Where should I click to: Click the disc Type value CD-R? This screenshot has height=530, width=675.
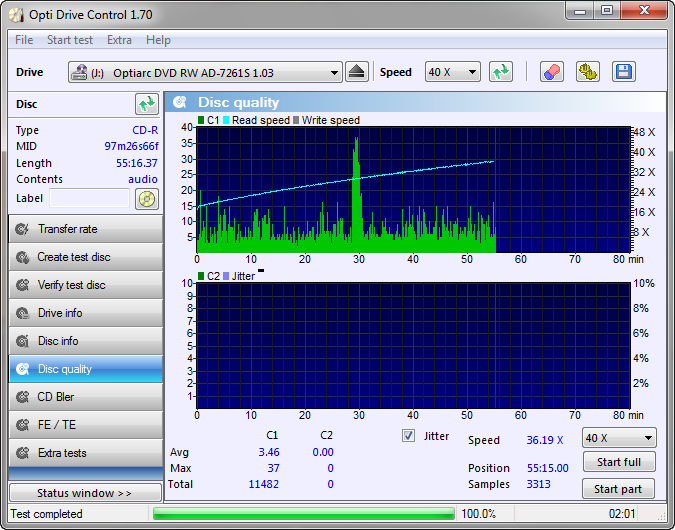(x=145, y=130)
